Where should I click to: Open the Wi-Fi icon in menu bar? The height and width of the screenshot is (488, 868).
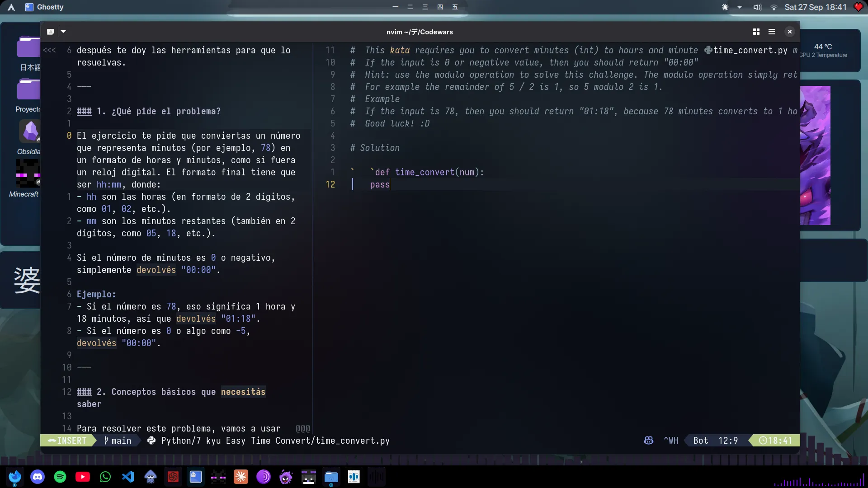774,7
